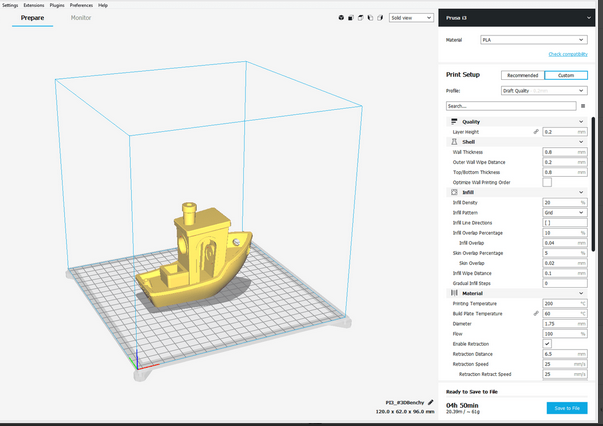Click the 04h 50min print time estimate

pyautogui.click(x=462, y=405)
